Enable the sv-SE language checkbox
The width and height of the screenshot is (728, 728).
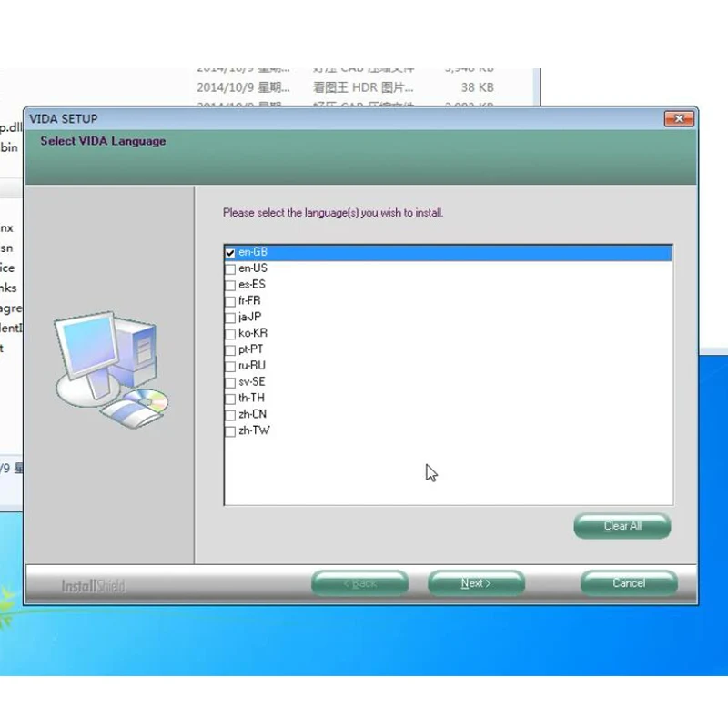[x=230, y=383]
